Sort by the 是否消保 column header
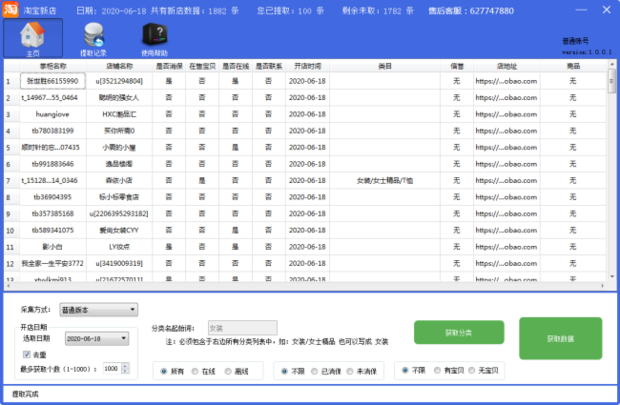 (x=169, y=66)
